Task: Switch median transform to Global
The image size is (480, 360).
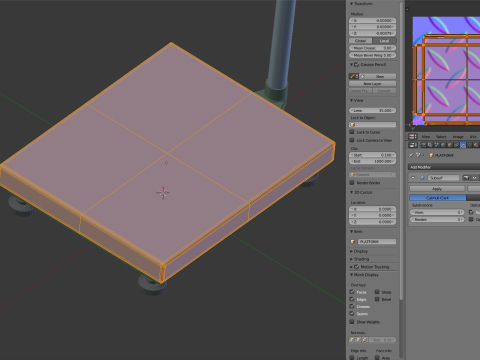Action: [x=361, y=41]
